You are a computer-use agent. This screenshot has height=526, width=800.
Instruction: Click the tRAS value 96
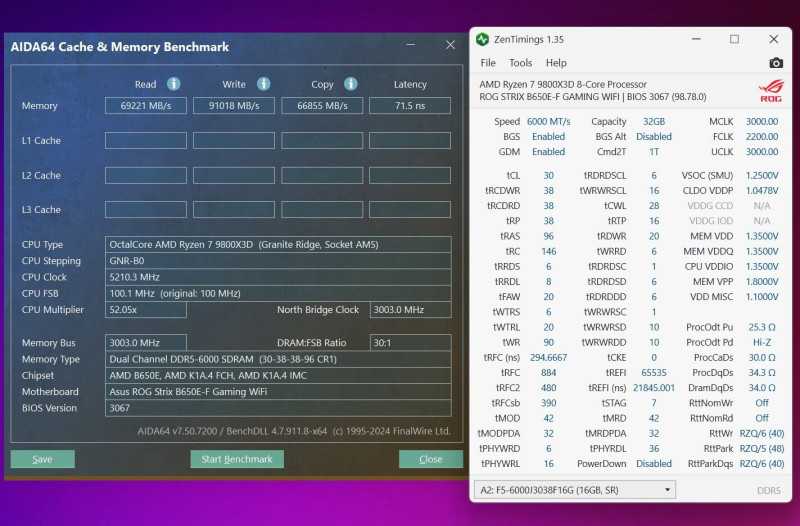pyautogui.click(x=548, y=236)
